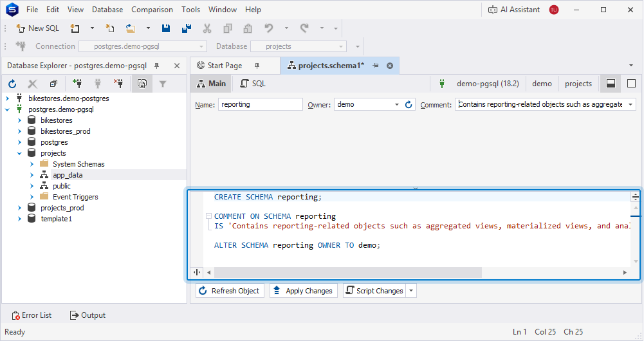Expand the bikestores database node

point(19,120)
